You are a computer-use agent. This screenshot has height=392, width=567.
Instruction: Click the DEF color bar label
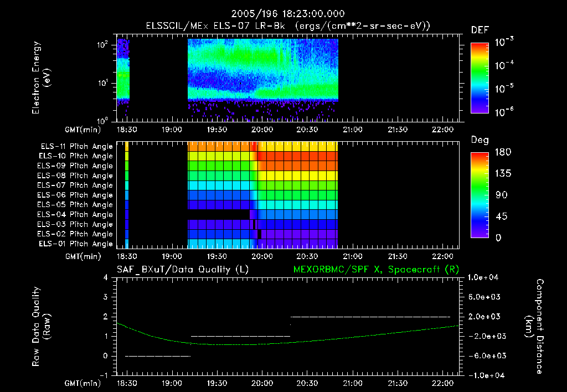[x=480, y=30]
